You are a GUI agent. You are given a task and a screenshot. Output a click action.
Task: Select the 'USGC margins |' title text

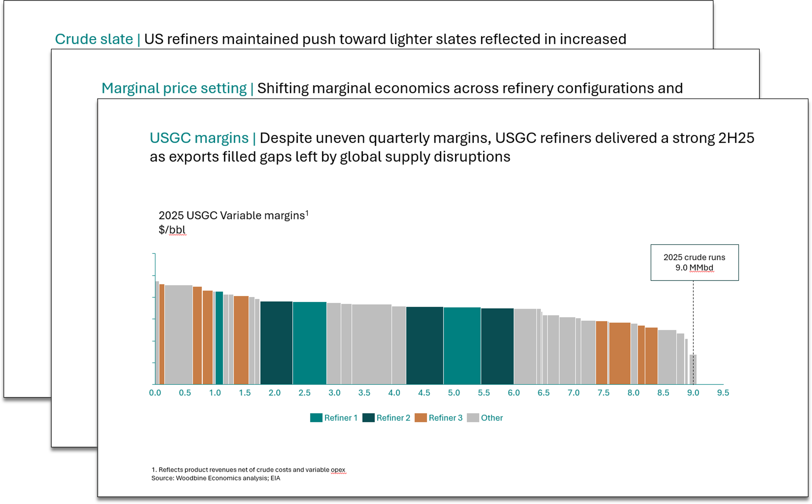point(203,138)
